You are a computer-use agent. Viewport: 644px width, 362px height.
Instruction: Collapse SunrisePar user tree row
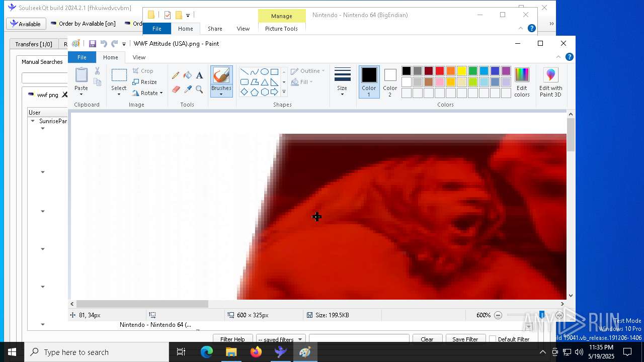tap(33, 121)
